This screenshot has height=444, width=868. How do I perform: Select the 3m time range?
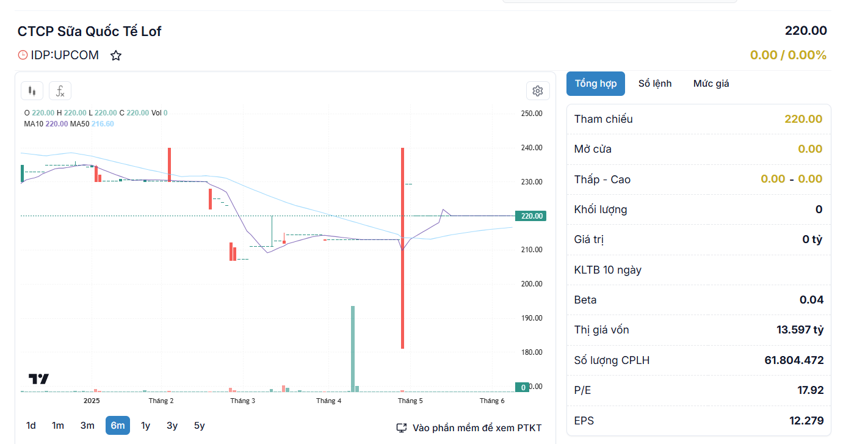[x=87, y=426]
